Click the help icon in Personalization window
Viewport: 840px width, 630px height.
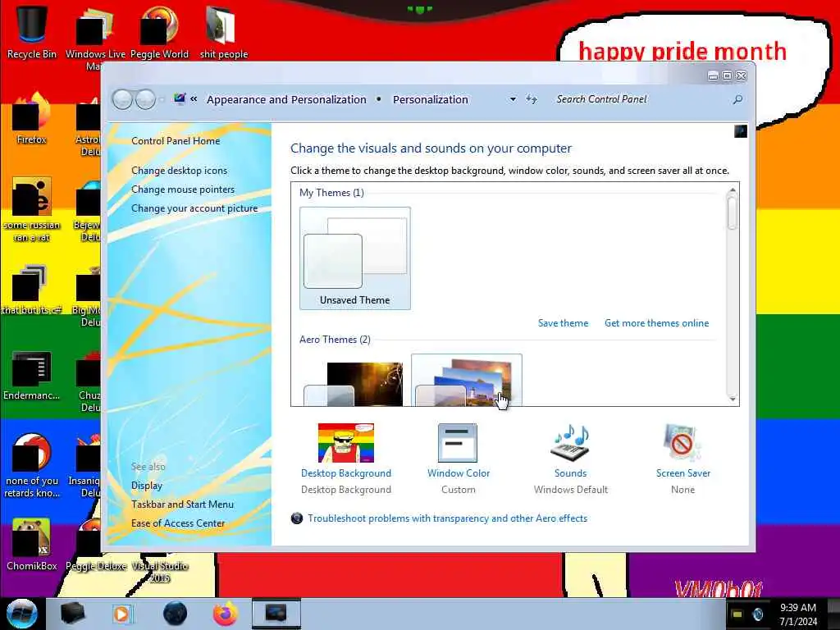coord(741,131)
